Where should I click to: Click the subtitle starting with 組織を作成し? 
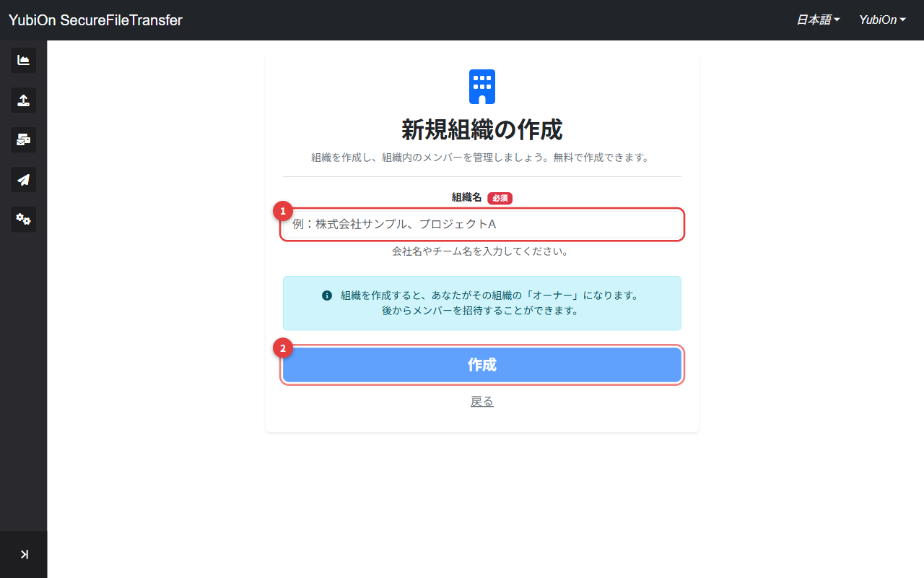coord(482,158)
